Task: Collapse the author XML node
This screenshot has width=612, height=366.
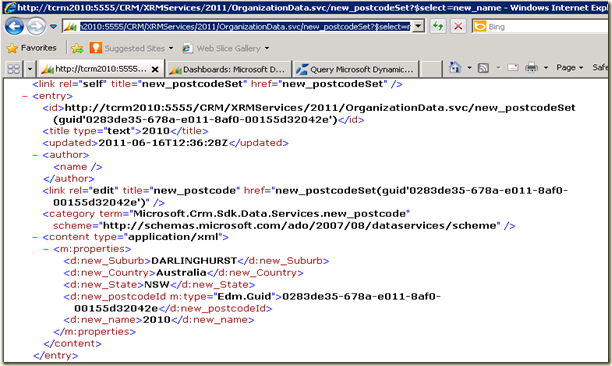Action: click(x=35, y=155)
